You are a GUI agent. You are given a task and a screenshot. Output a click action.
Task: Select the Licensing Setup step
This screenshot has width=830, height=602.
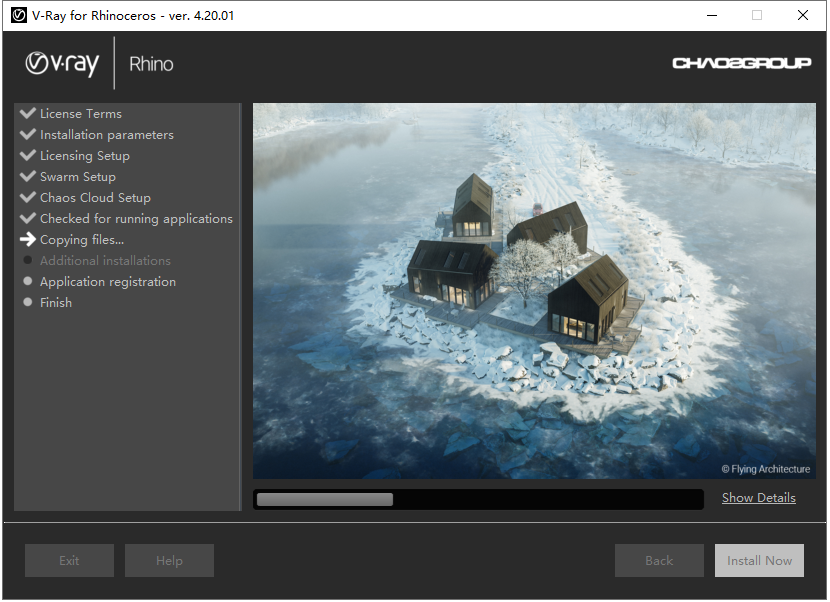coord(85,156)
